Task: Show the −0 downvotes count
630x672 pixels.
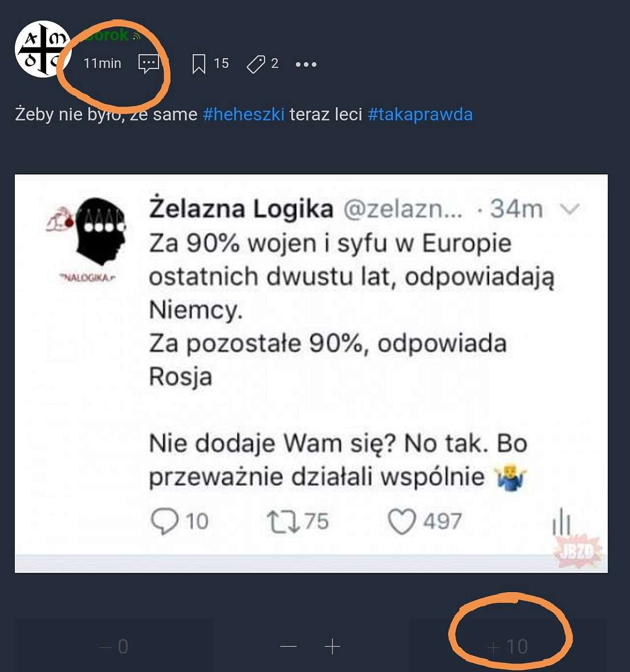Action: 114,646
